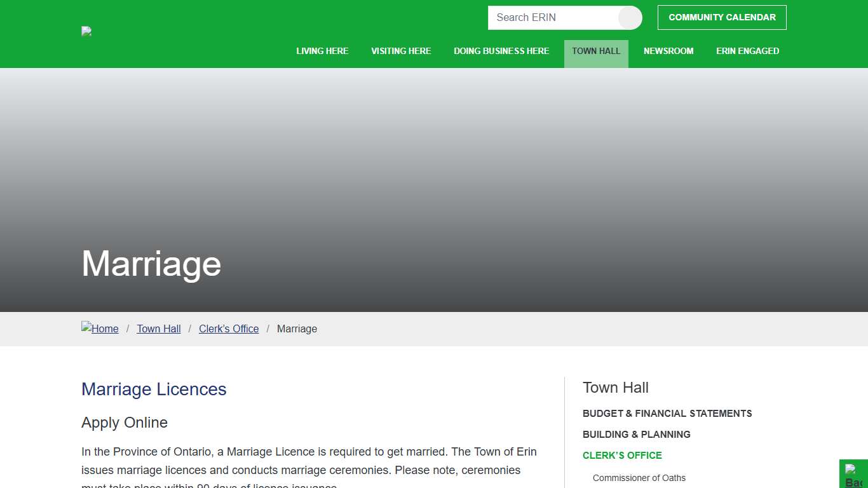
Task: Go to the Newsroom menu item
Action: [668, 51]
